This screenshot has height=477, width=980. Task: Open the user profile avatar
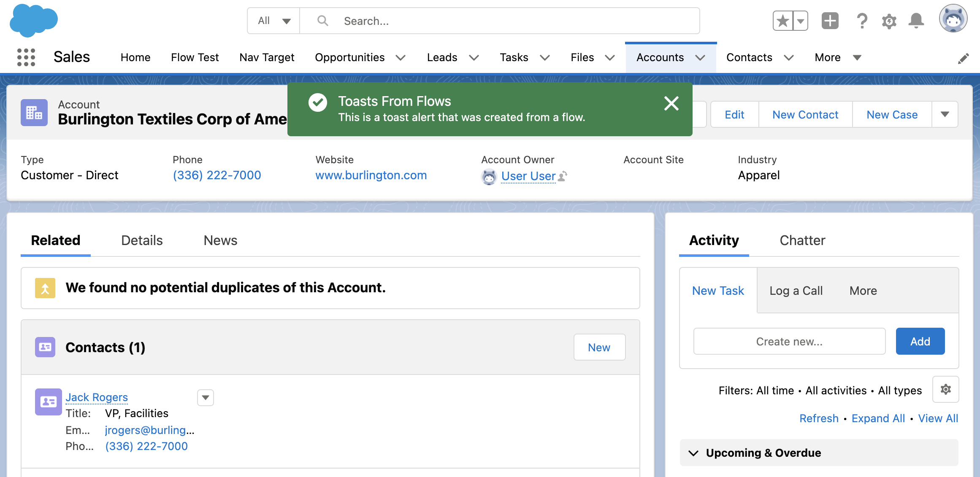point(953,19)
